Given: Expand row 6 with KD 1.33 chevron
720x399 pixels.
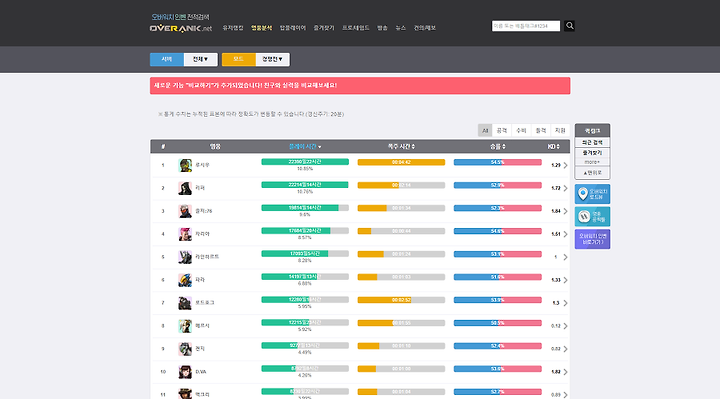Looking at the screenshot, I should pyautogui.click(x=565, y=280).
